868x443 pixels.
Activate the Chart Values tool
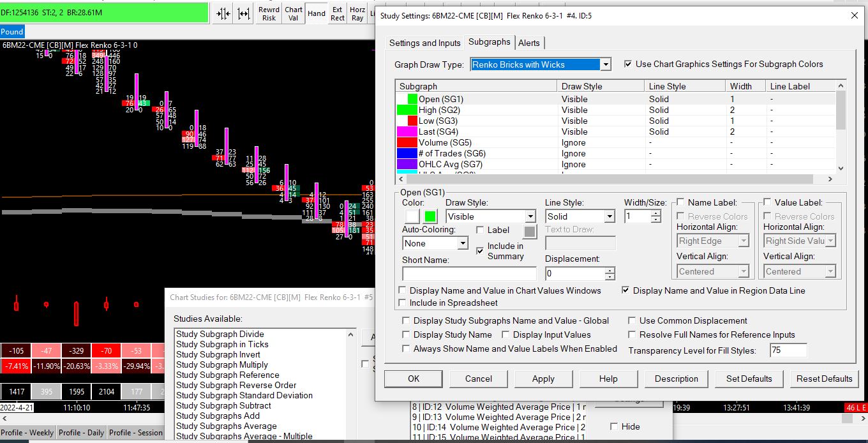[294, 13]
